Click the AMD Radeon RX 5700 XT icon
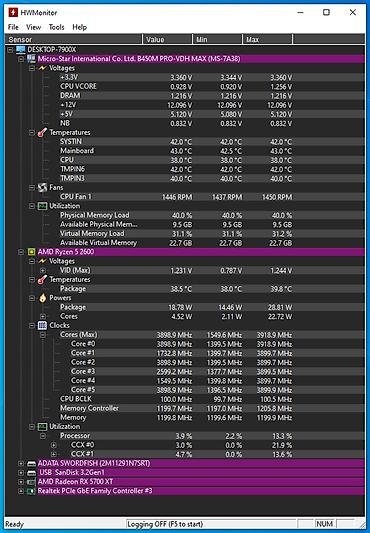The image size is (370, 533). (31, 482)
